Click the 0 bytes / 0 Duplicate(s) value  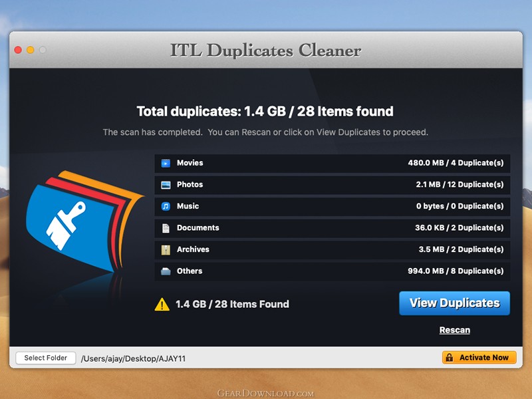pos(460,206)
